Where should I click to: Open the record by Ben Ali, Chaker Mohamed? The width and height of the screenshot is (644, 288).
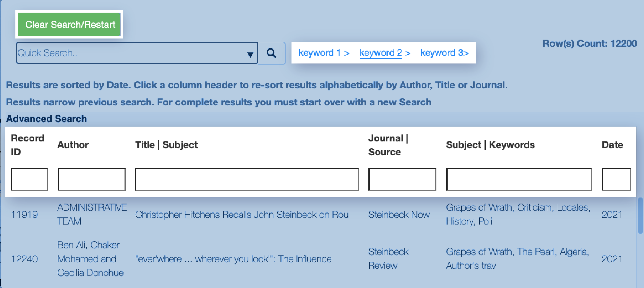click(x=90, y=259)
